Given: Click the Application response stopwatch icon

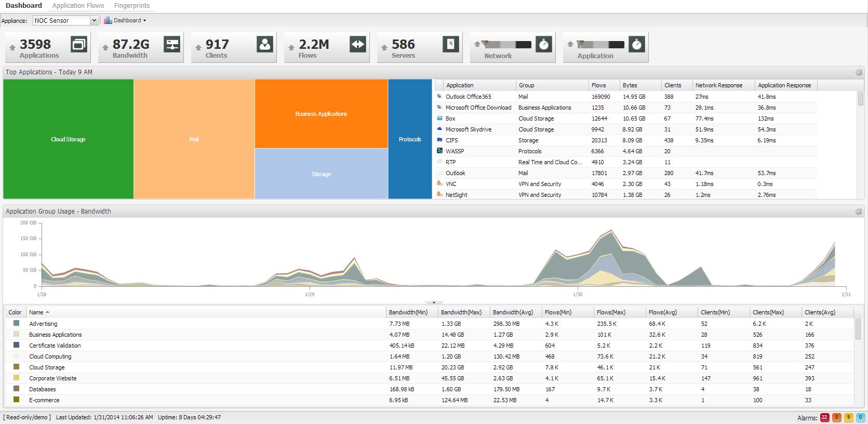Looking at the screenshot, I should click(x=637, y=45).
